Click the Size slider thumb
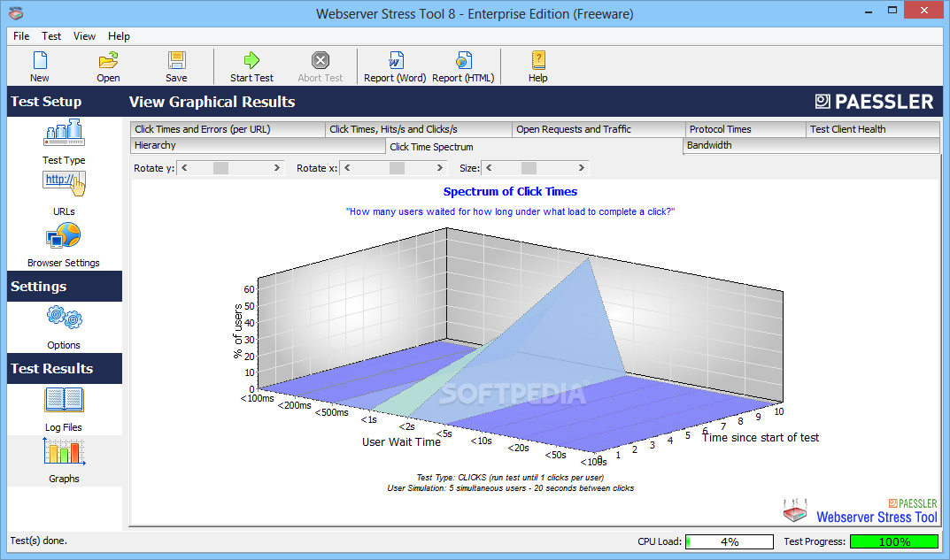The image size is (950, 560). click(x=529, y=168)
